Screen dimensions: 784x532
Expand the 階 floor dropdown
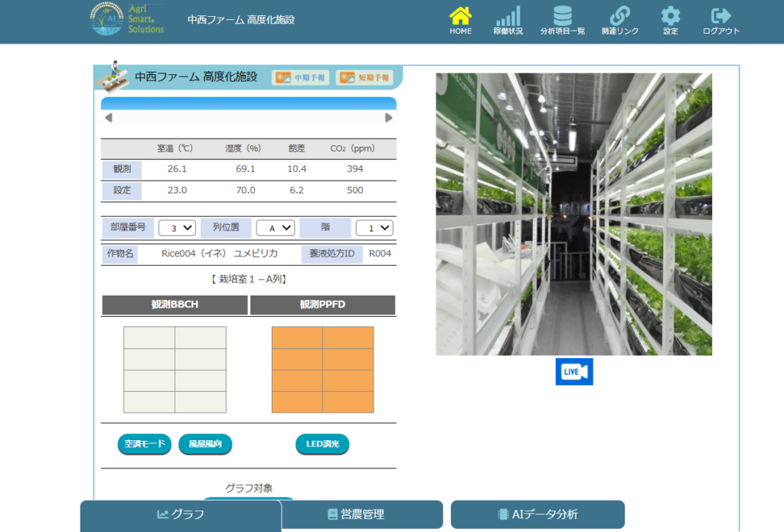pos(374,227)
